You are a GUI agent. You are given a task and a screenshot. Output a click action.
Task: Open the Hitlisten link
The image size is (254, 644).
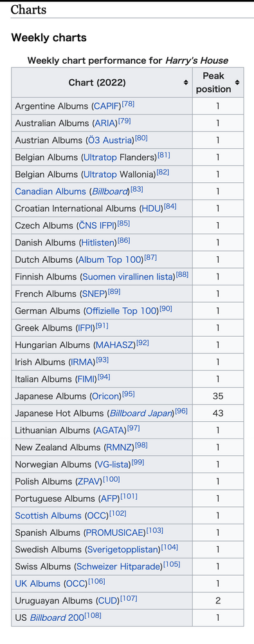point(99,243)
